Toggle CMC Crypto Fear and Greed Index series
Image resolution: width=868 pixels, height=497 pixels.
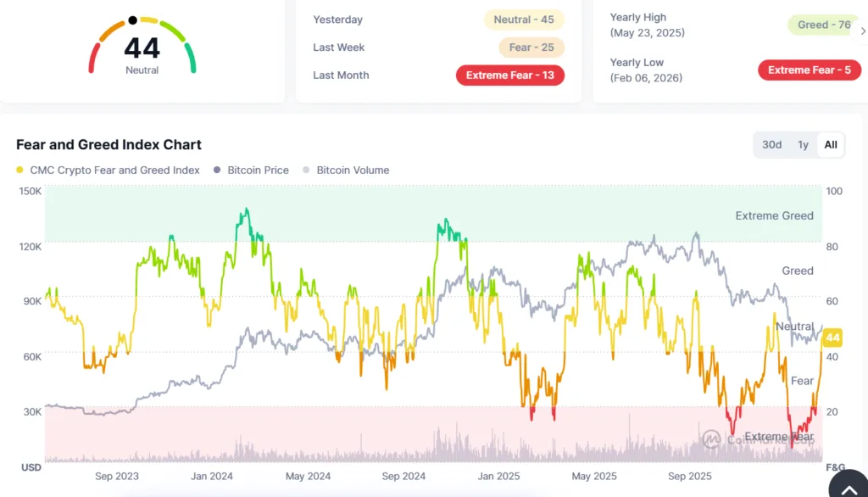(x=108, y=170)
